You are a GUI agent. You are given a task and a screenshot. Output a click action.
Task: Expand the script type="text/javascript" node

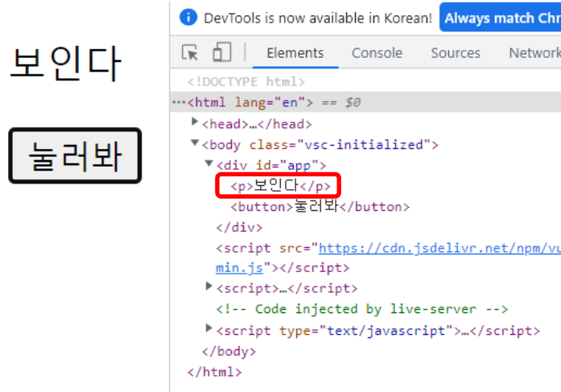click(x=209, y=328)
